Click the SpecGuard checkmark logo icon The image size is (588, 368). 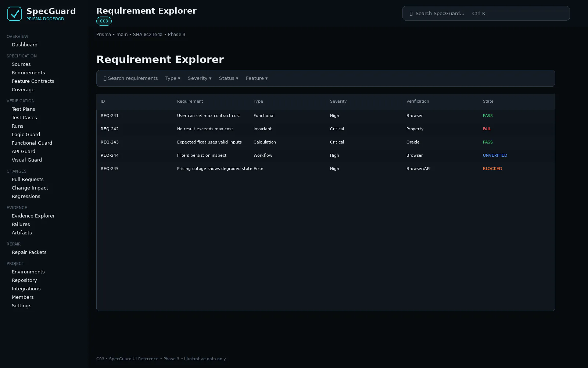(14, 14)
